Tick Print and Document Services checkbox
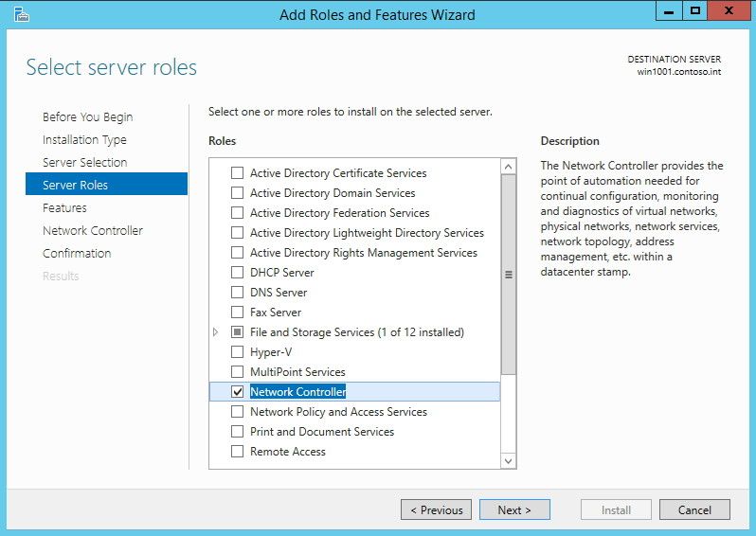Screen dimensions: 756x536 pos(237,432)
